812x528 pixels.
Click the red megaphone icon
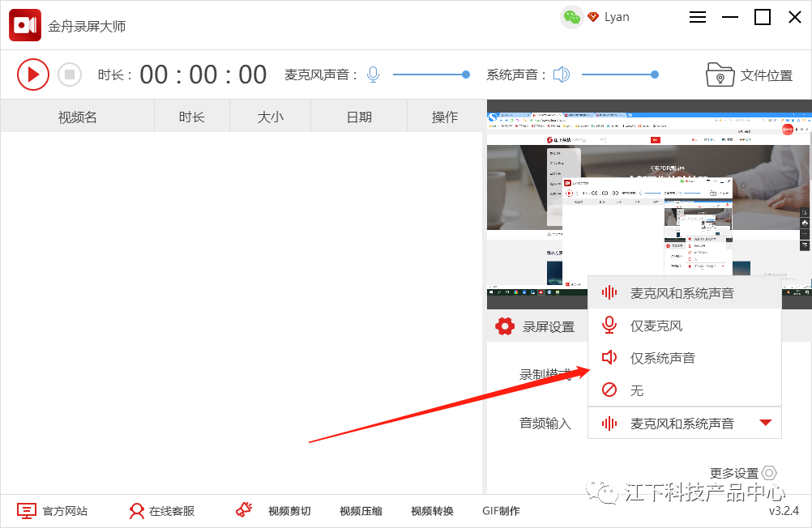245,510
